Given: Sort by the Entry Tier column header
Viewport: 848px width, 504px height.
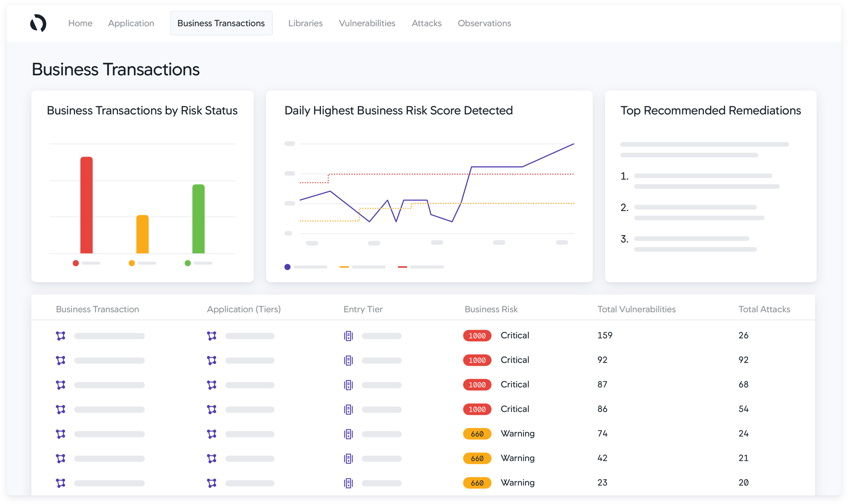Looking at the screenshot, I should point(363,309).
